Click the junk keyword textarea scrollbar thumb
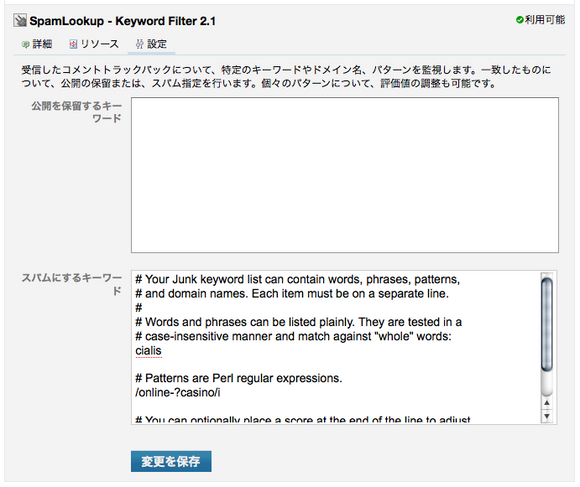Screen dimensions: 580x487 [x=547, y=324]
